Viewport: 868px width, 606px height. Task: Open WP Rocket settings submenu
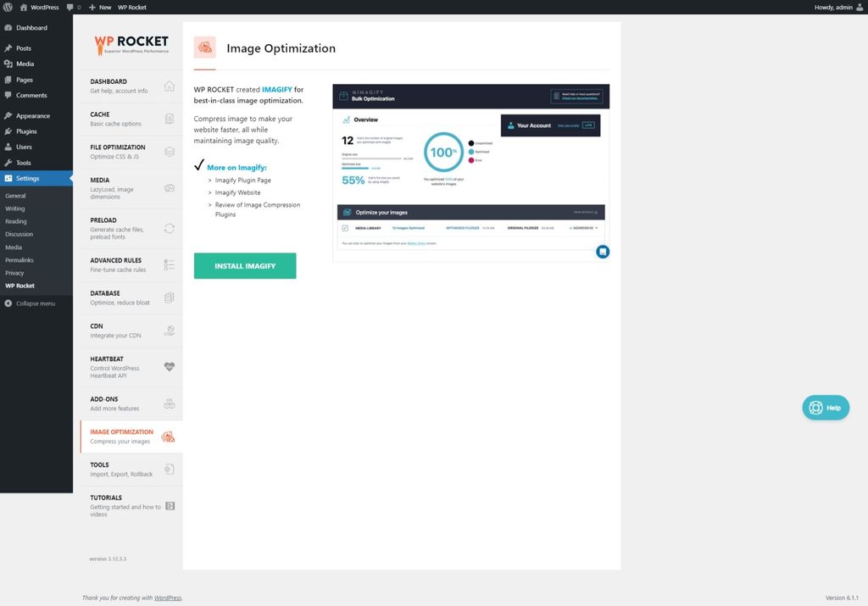pos(20,286)
